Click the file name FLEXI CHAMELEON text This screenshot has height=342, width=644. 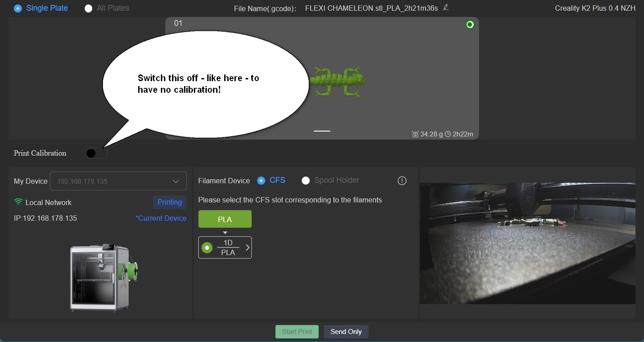click(372, 8)
